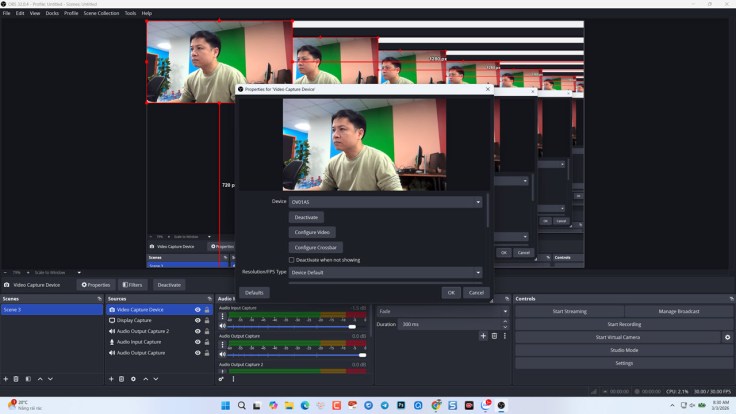
Task: Open File Explorer from taskbar
Action: (289, 406)
